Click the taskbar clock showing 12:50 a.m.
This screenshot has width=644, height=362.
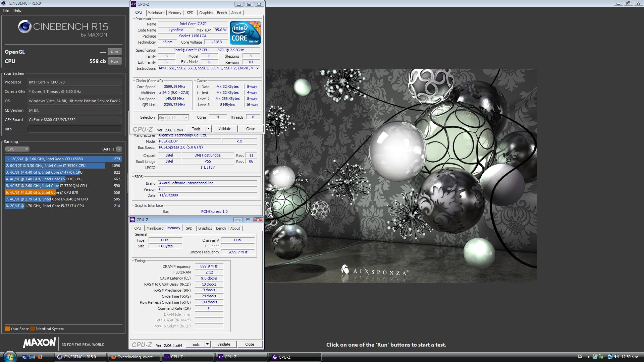tap(630, 357)
